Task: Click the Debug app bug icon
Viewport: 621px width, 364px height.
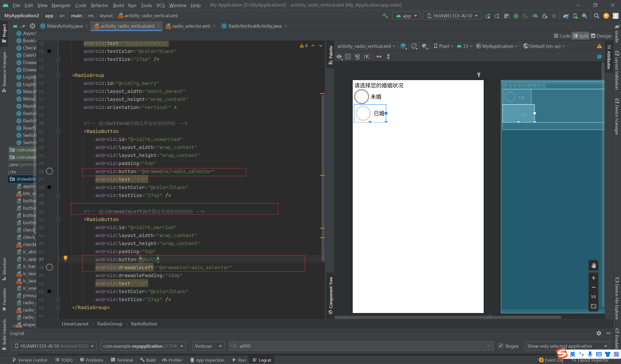Action: (x=516, y=16)
